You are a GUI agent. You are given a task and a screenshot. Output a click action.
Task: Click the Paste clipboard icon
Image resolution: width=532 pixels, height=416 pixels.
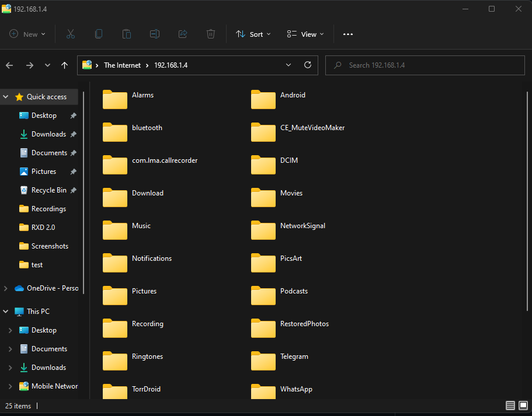(x=127, y=34)
